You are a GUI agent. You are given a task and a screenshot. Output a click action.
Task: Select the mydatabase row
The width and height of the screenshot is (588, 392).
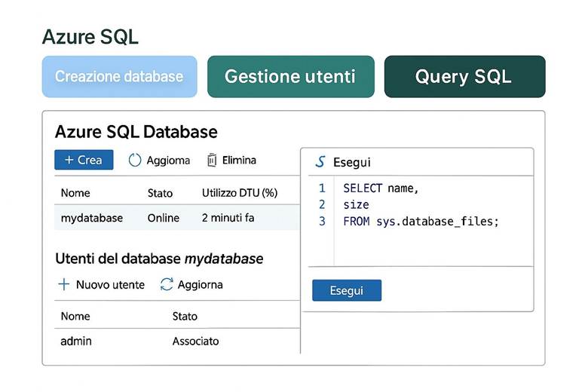click(x=91, y=218)
